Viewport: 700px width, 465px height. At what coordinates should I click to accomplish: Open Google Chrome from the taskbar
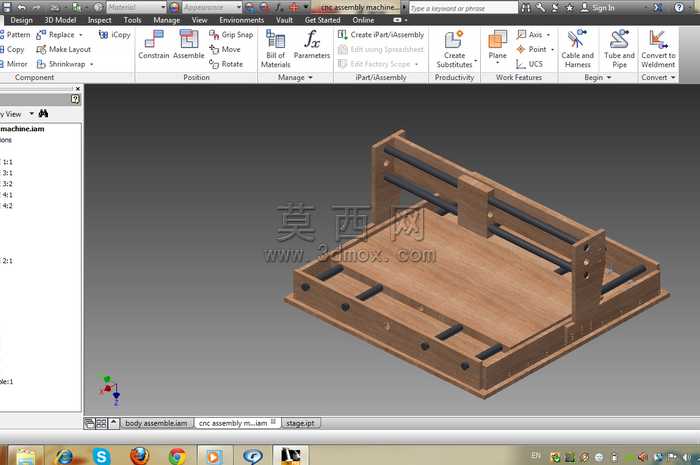(177, 456)
